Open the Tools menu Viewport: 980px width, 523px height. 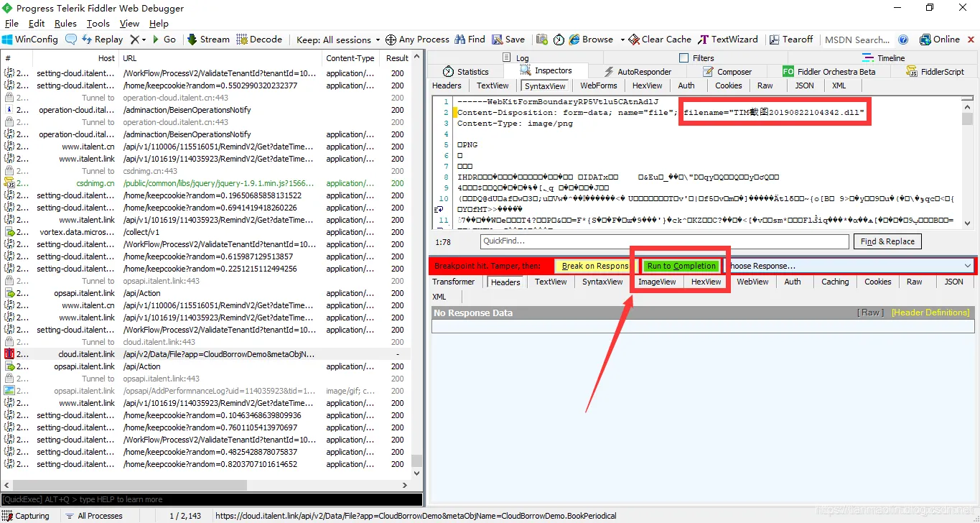pos(98,24)
